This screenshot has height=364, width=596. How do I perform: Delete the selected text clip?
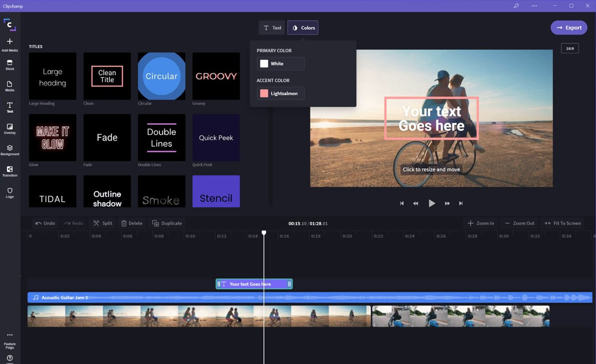(131, 223)
